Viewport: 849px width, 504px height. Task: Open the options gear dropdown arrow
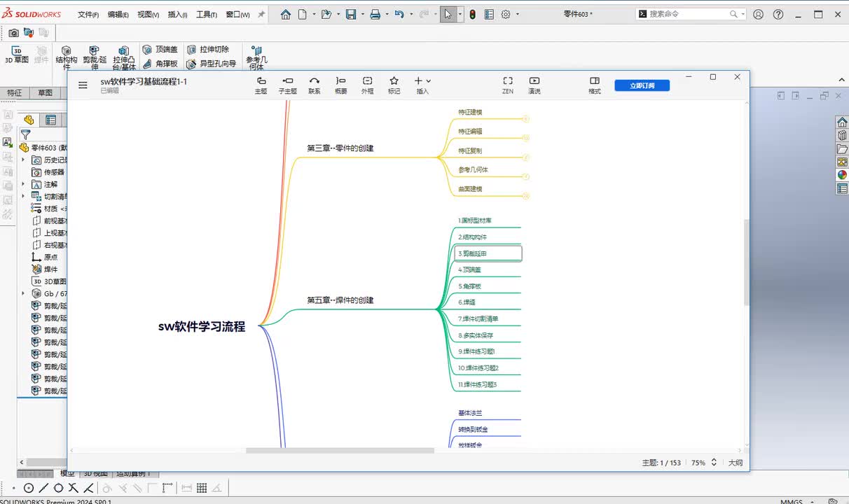pos(516,14)
